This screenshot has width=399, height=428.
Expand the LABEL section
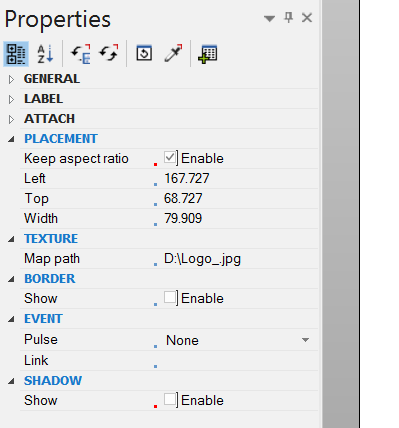coord(11,99)
